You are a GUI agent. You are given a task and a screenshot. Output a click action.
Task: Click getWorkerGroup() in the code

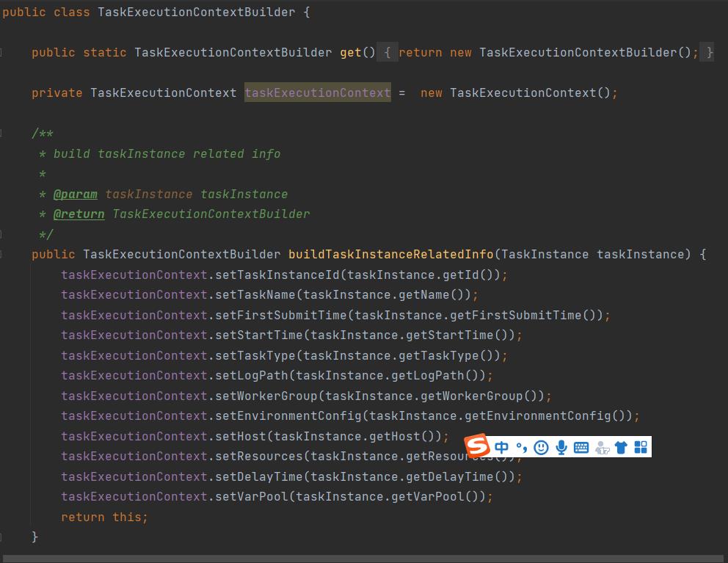pyautogui.click(x=479, y=396)
